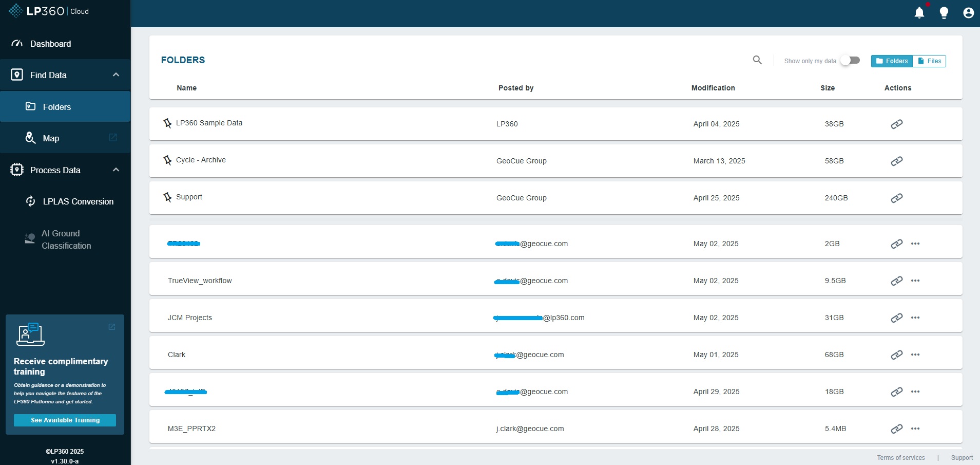Open more actions for the 18GB folder
980x465 pixels.
click(x=915, y=392)
